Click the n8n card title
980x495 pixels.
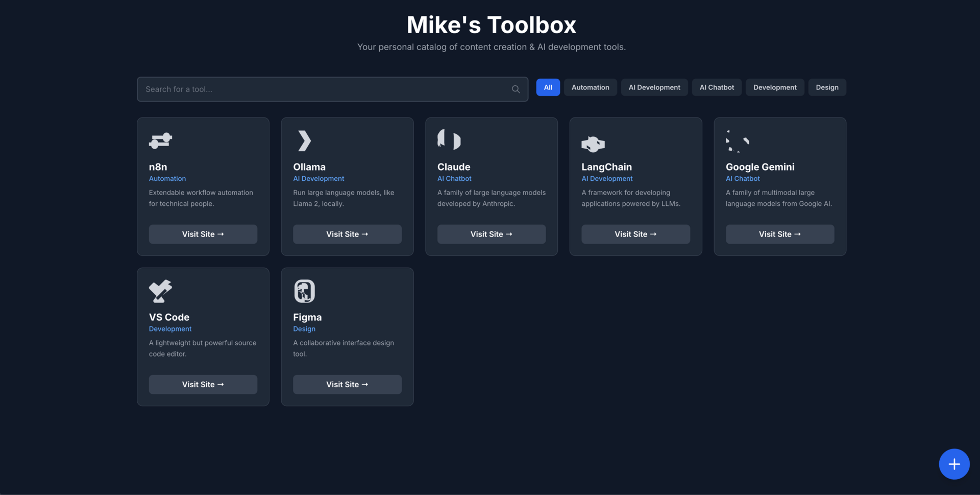coord(158,167)
